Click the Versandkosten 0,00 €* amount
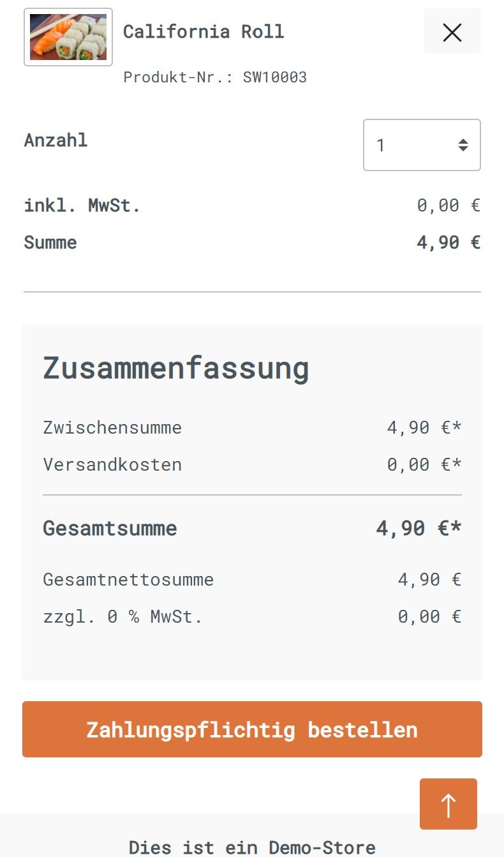 (x=424, y=464)
